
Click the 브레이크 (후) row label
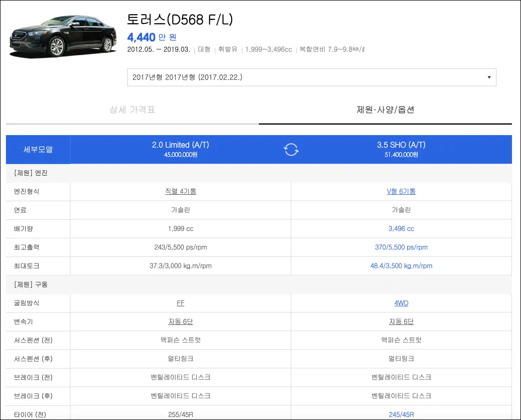click(x=33, y=396)
